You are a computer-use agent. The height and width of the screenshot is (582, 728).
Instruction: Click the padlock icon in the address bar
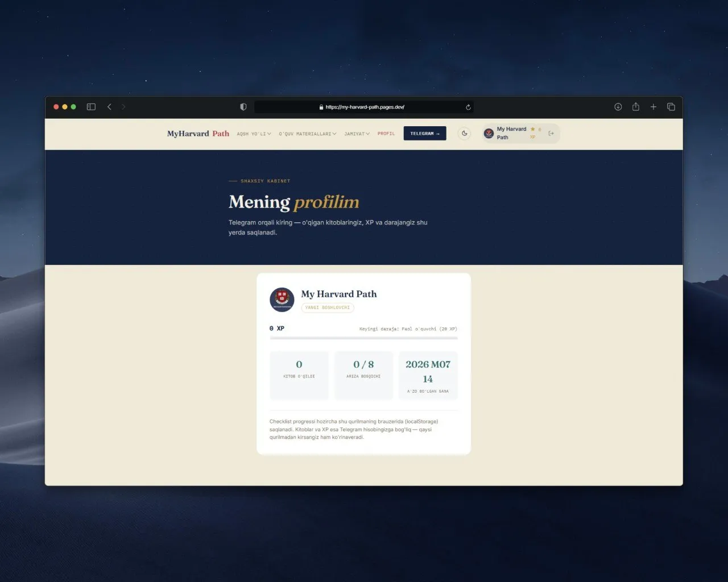coord(321,107)
